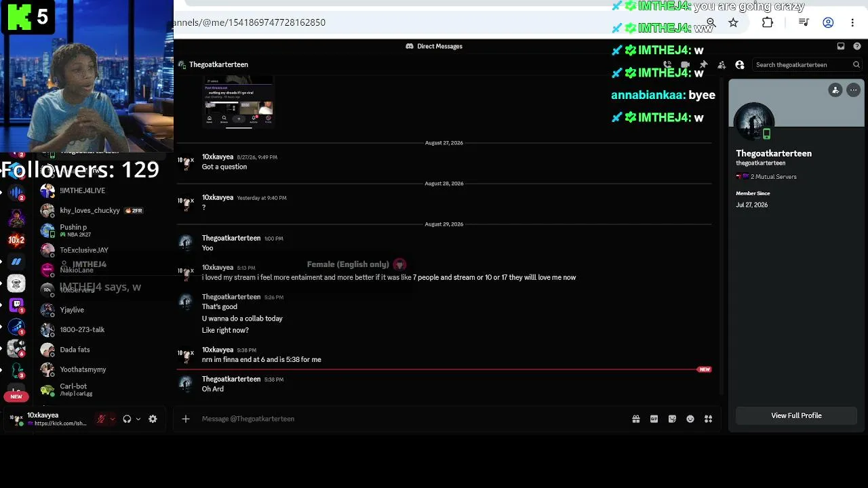Open Chrome extensions puzzle icon
This screenshot has width=868, height=488.
[x=768, y=22]
